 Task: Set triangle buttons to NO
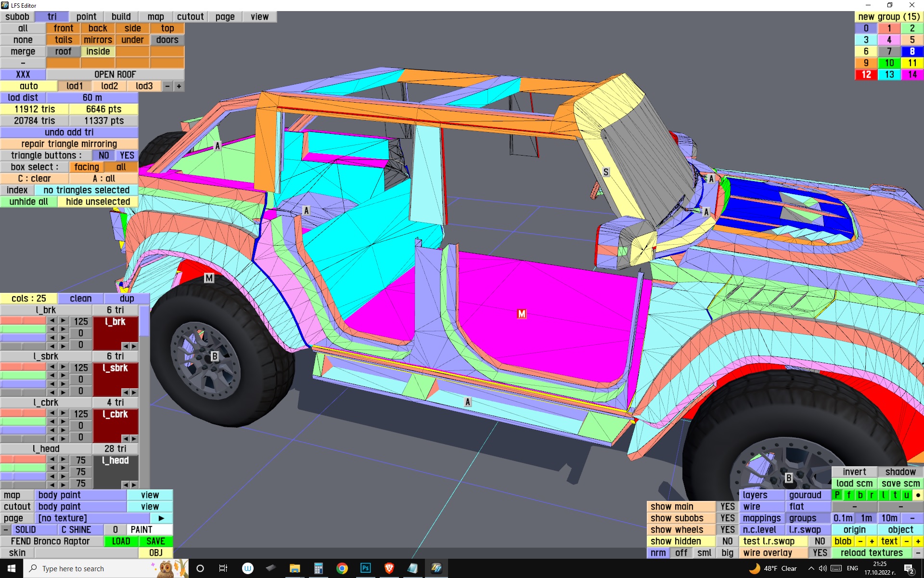(x=103, y=156)
